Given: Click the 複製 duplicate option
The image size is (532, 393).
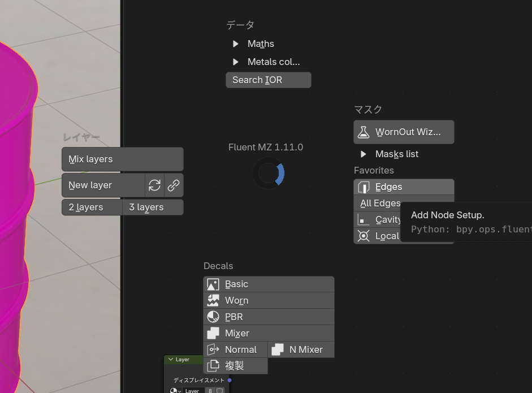Looking at the screenshot, I should (235, 366).
